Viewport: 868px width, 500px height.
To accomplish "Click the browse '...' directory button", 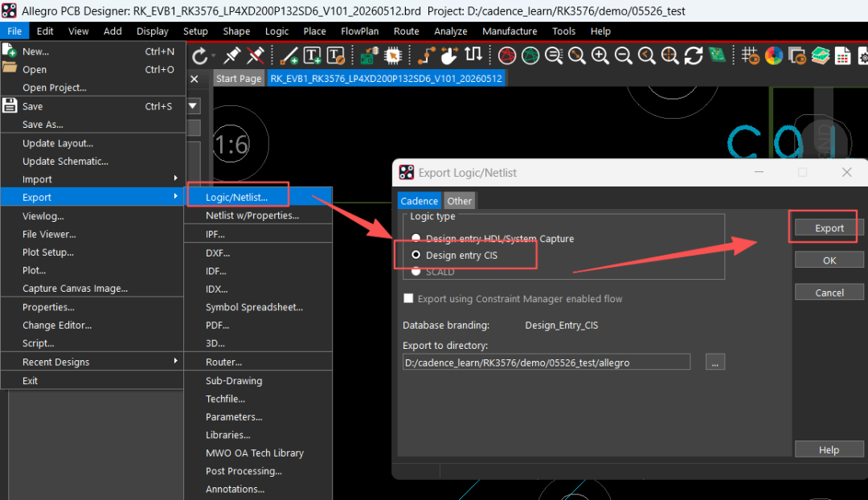I will tap(715, 362).
